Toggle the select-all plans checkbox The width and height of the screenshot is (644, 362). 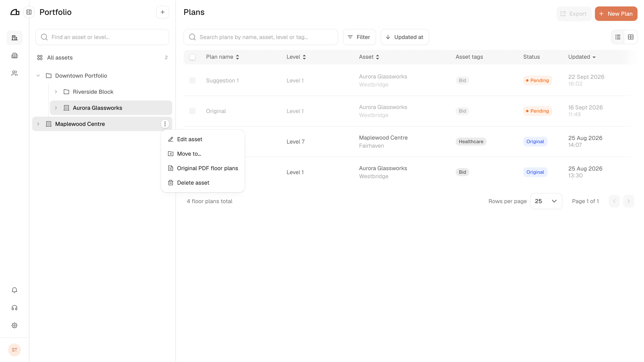pos(192,57)
